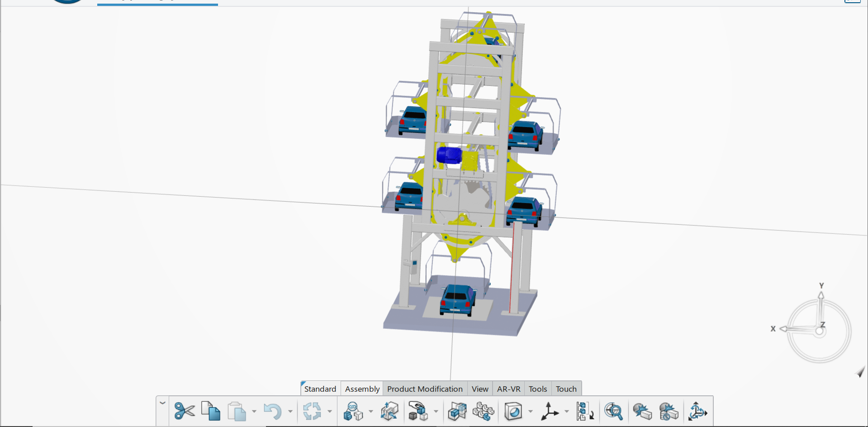The width and height of the screenshot is (868, 427).
Task: Open the Paste options dropdown arrow
Action: (254, 412)
